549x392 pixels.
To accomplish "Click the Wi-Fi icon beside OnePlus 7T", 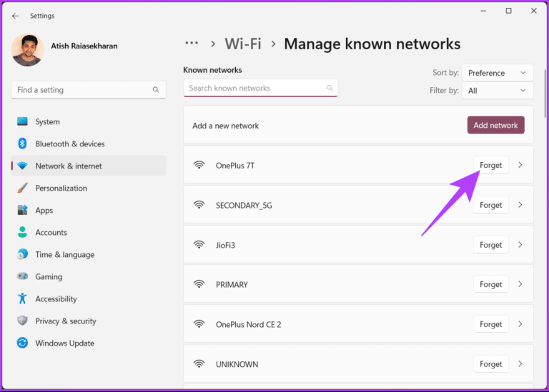I will [199, 165].
